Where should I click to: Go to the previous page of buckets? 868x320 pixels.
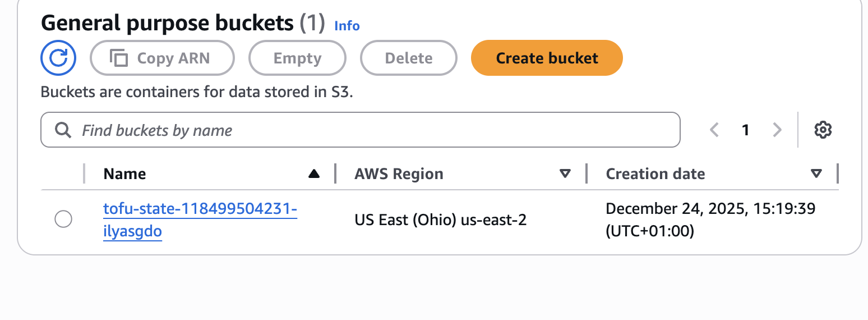[714, 130]
